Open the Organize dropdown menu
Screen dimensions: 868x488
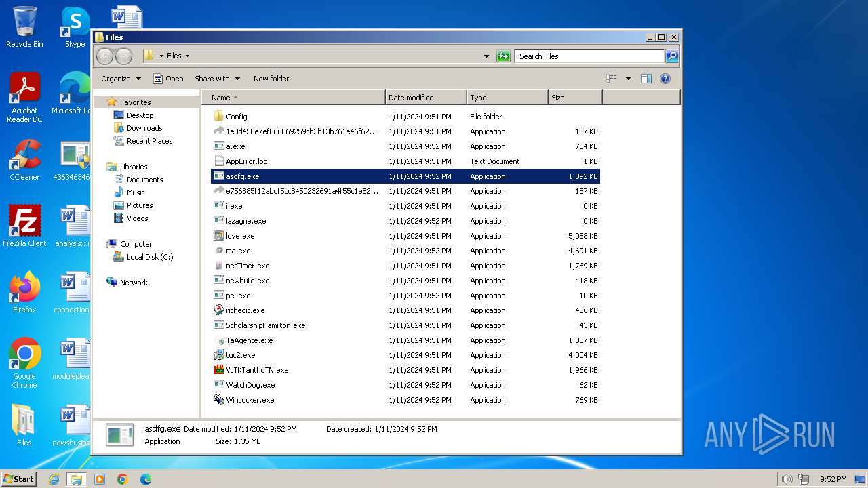pyautogui.click(x=121, y=79)
